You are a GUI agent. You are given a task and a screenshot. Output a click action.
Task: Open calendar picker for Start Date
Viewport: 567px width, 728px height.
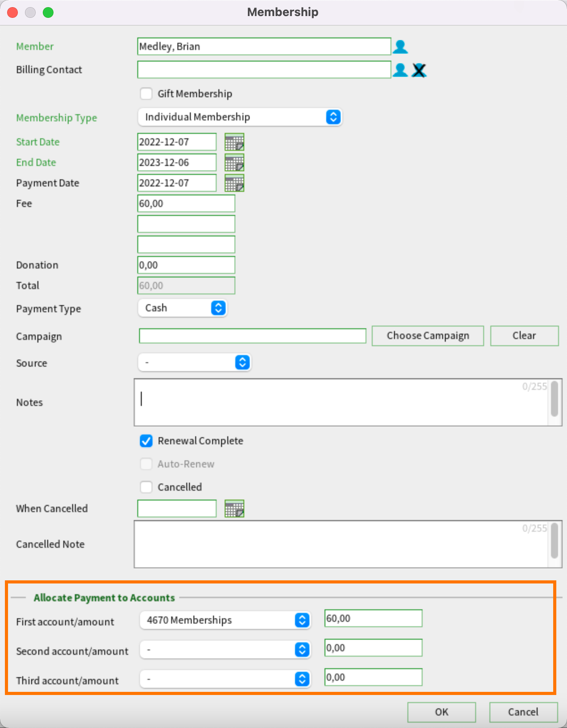click(x=234, y=142)
